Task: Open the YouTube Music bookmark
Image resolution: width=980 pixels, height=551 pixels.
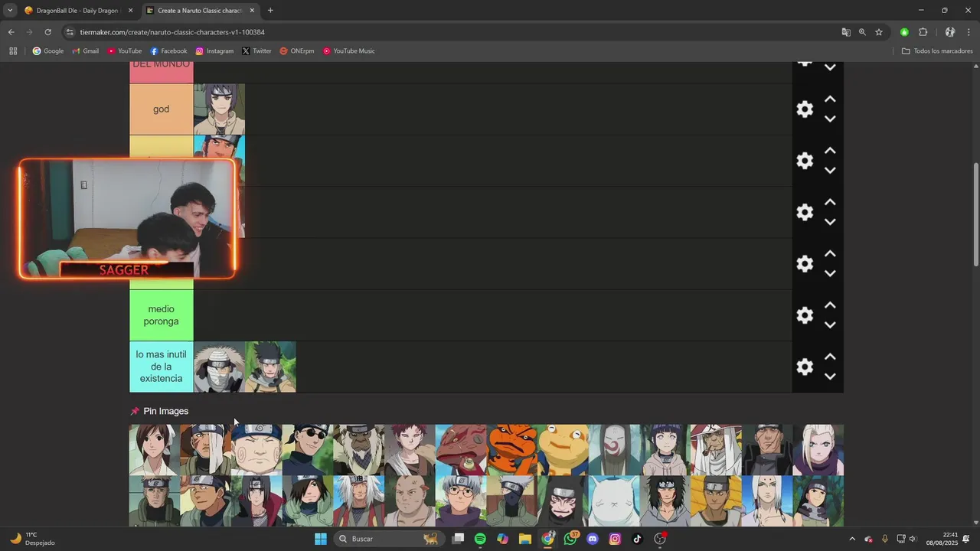Action: tap(348, 51)
